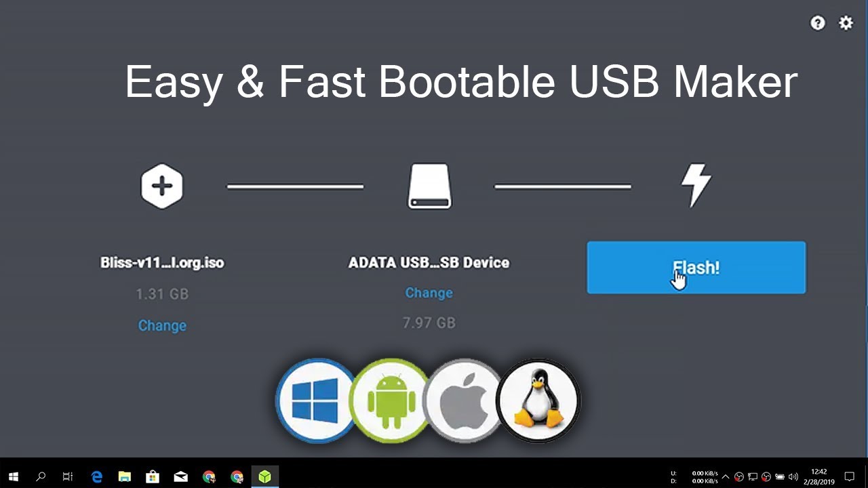Click the ADATA USB...SB Device label
The width and height of the screenshot is (868, 488).
point(429,262)
